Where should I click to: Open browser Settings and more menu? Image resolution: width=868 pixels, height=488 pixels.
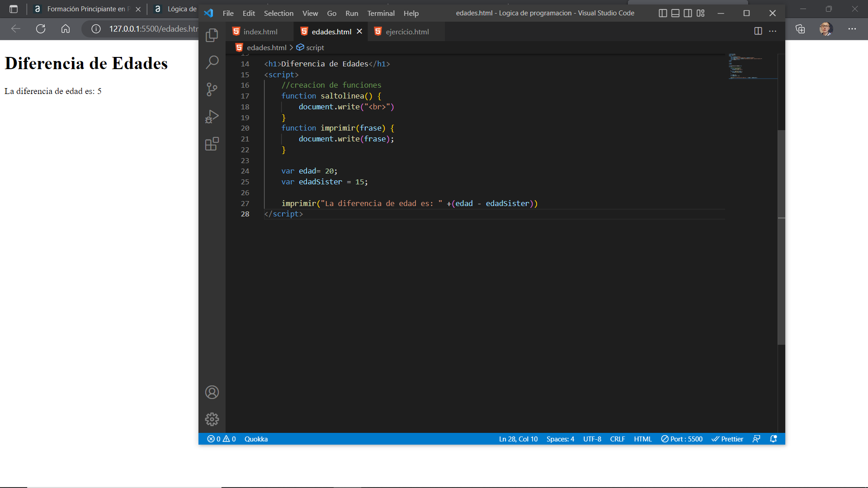[852, 29]
